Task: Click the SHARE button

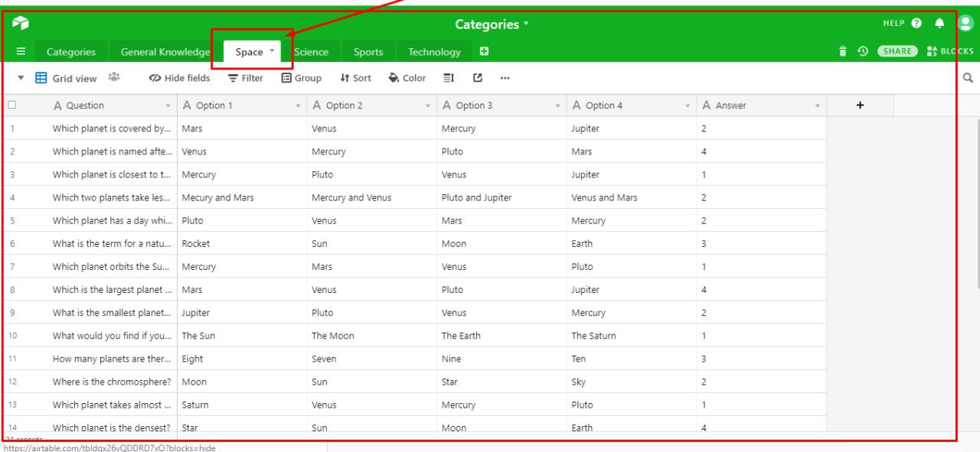Action: pyautogui.click(x=897, y=50)
